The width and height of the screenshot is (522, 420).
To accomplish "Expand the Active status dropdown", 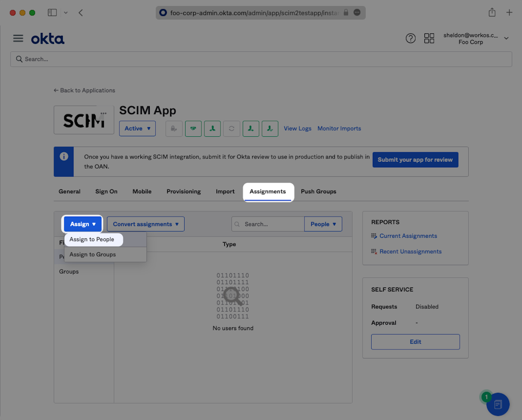I will [137, 129].
